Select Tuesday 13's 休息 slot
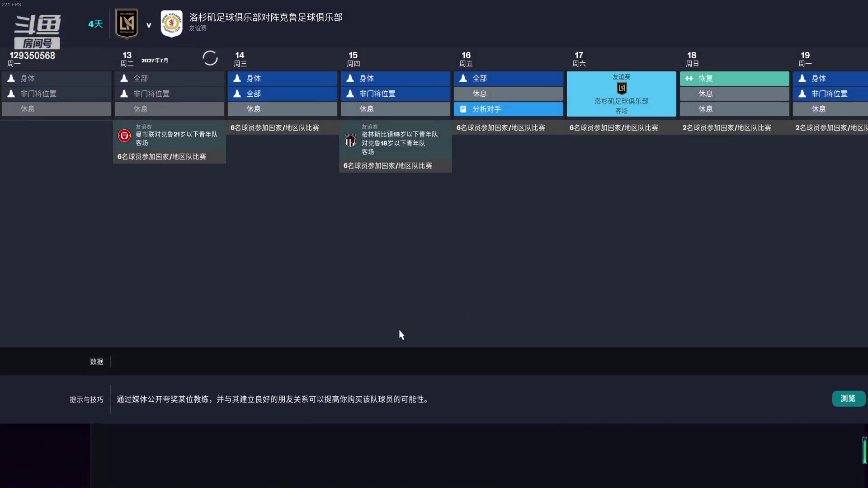 [170, 109]
